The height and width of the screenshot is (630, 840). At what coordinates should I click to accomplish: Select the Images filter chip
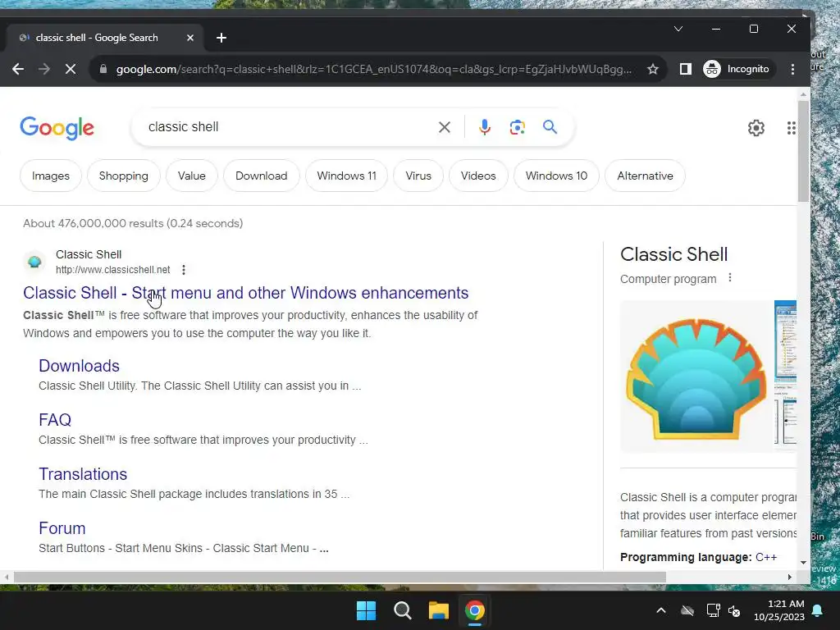(x=50, y=176)
